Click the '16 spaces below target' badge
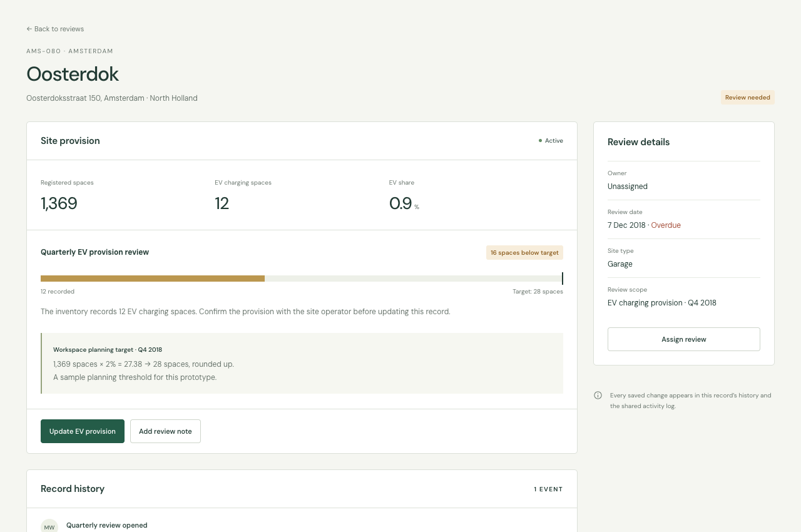Image resolution: width=801 pixels, height=532 pixels. click(x=524, y=252)
